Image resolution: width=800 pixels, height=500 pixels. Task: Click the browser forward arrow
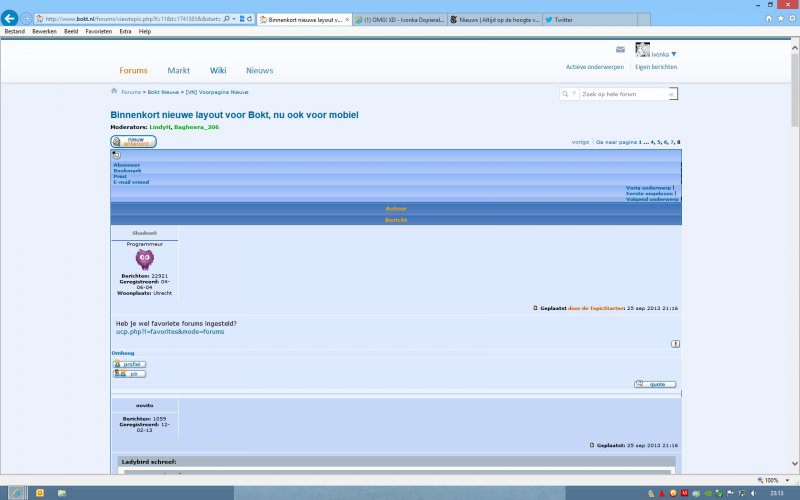pyautogui.click(x=26, y=19)
